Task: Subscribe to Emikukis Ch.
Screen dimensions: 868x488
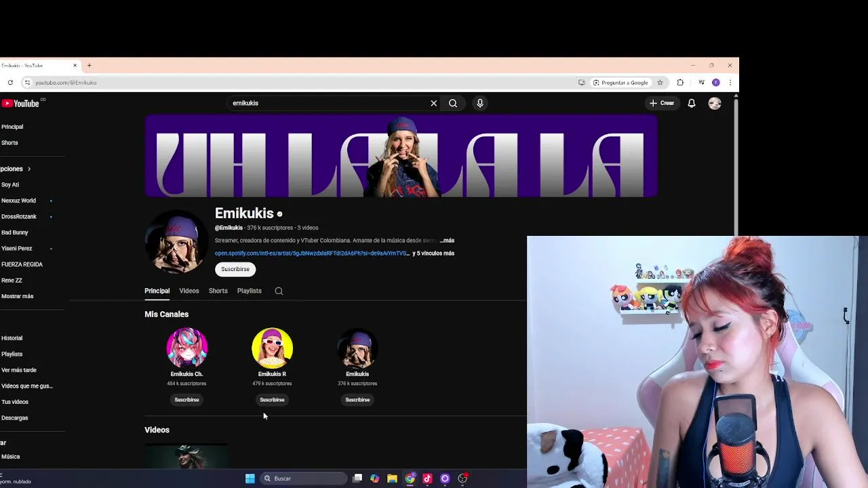Action: pyautogui.click(x=186, y=400)
